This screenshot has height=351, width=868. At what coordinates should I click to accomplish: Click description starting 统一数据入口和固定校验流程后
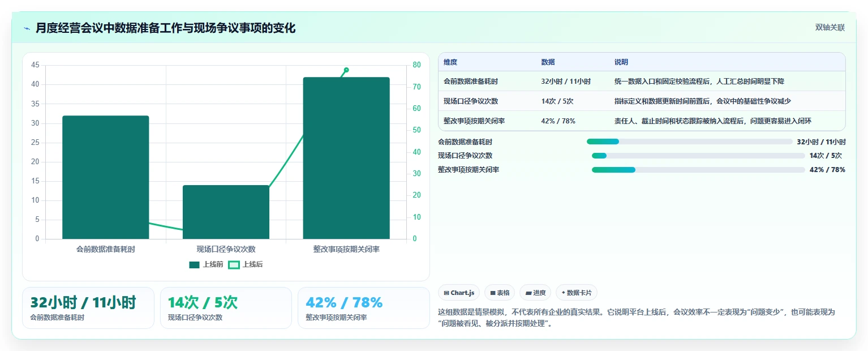699,82
